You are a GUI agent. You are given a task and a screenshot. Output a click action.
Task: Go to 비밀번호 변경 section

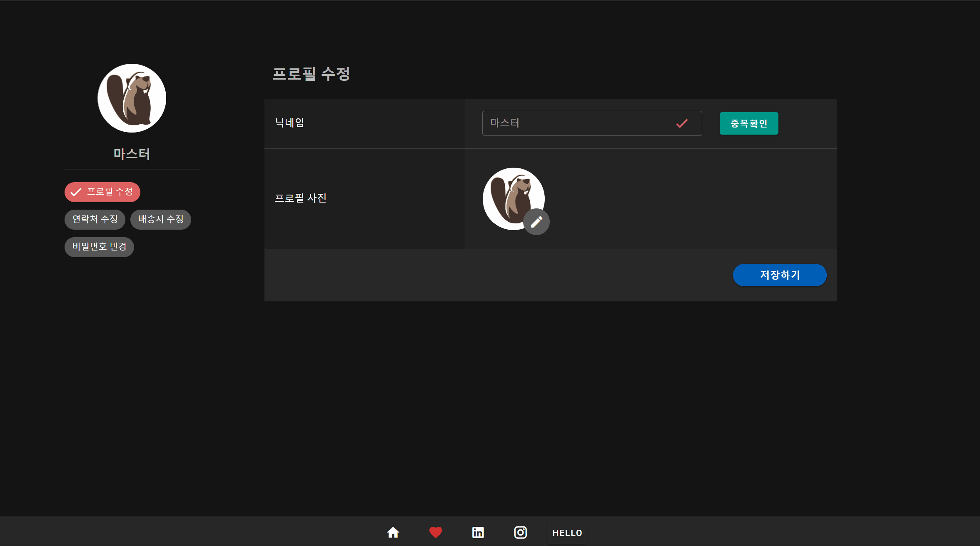point(99,247)
